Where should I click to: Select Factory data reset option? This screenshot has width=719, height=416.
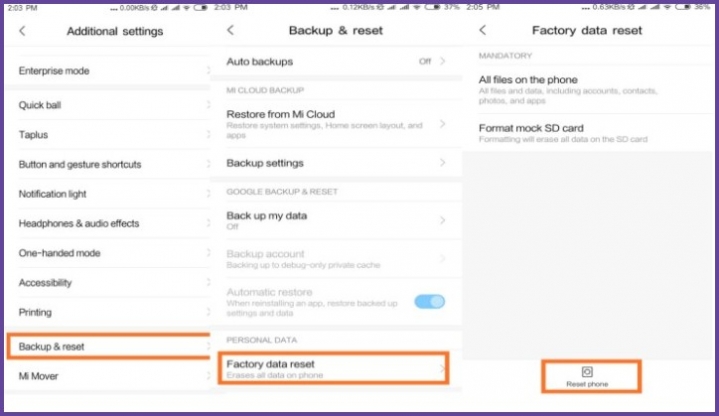point(333,368)
